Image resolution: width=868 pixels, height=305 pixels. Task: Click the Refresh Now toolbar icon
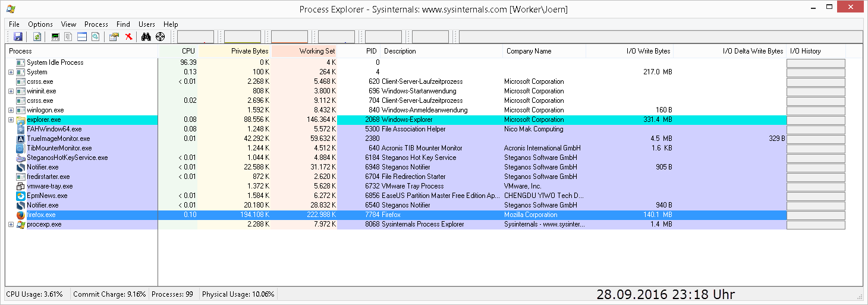pyautogui.click(x=37, y=37)
